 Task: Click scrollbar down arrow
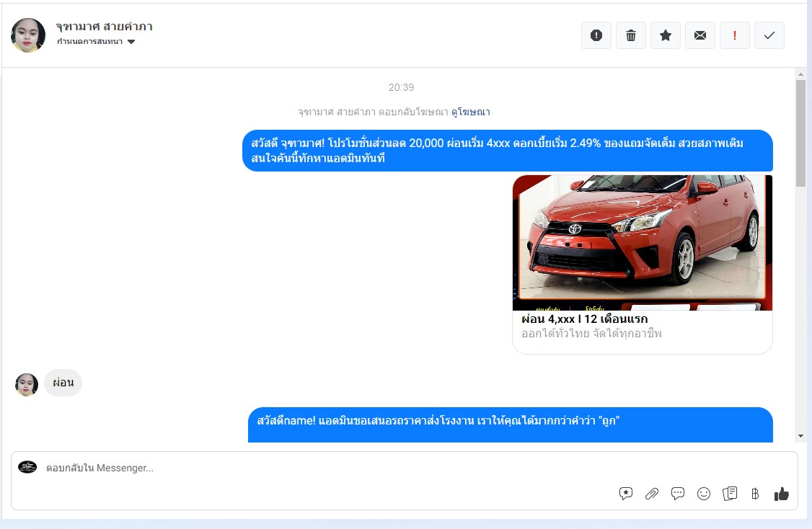coord(801,436)
